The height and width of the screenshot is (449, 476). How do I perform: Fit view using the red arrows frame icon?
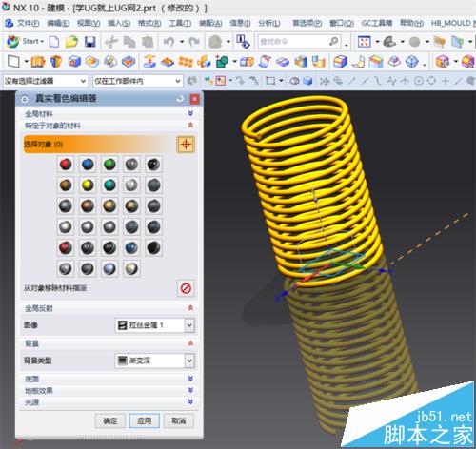pyautogui.click(x=364, y=42)
